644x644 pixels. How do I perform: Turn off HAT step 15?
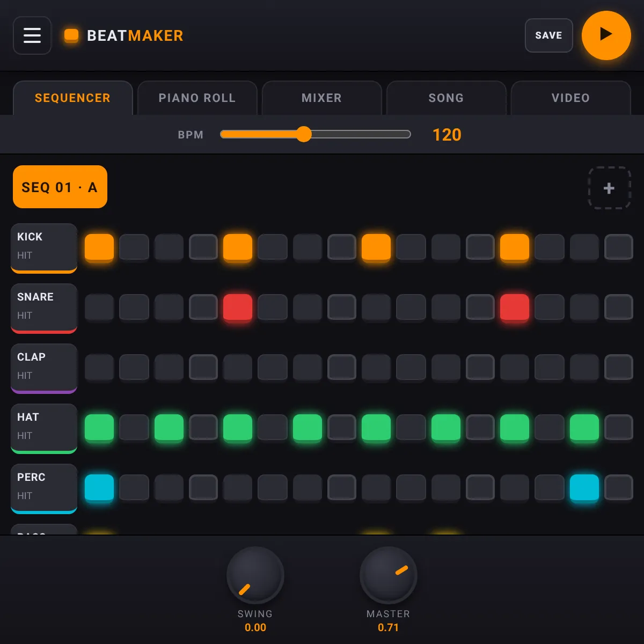(x=584, y=428)
